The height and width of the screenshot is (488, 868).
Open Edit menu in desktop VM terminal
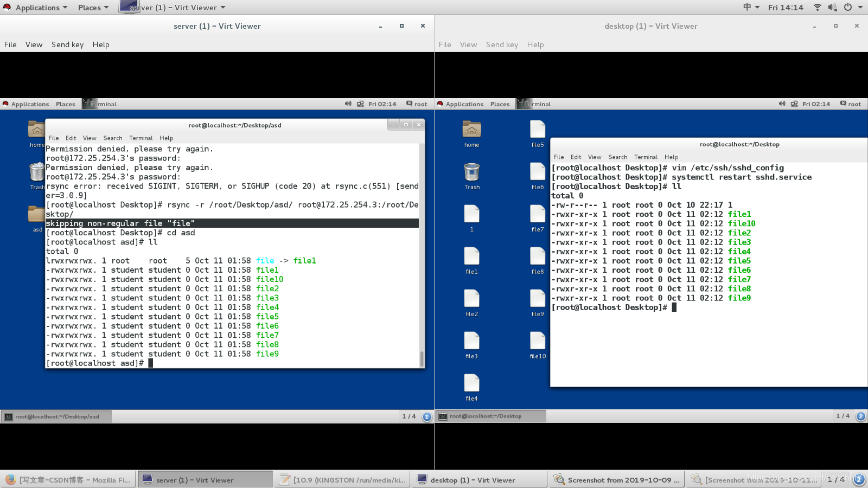(x=576, y=157)
